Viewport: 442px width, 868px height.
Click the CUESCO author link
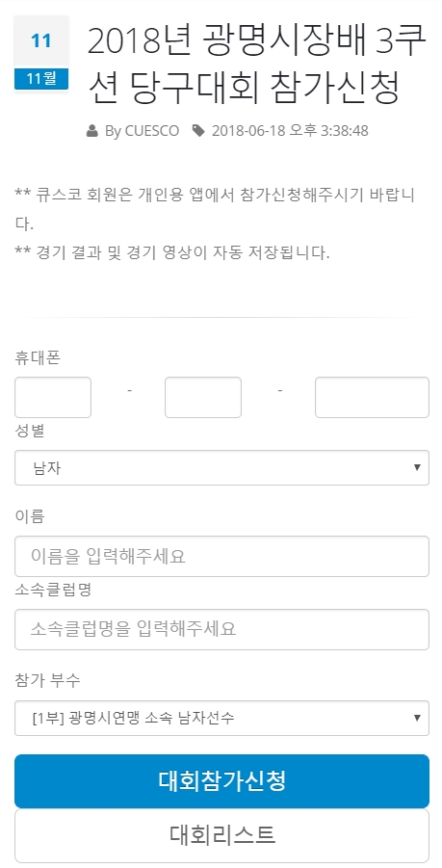coord(152,131)
